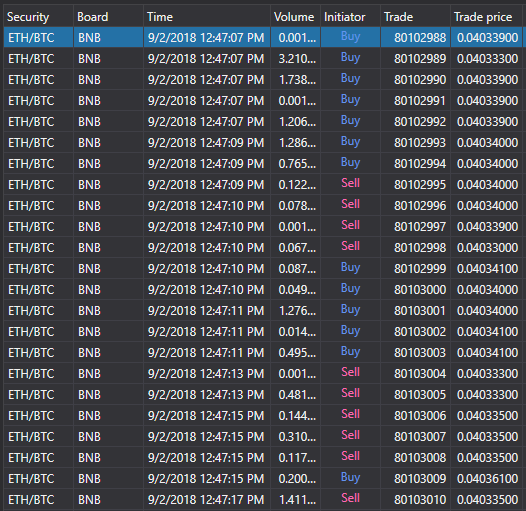Click Sell initiator of trade 80103004
The width and height of the screenshot is (526, 511).
(350, 372)
